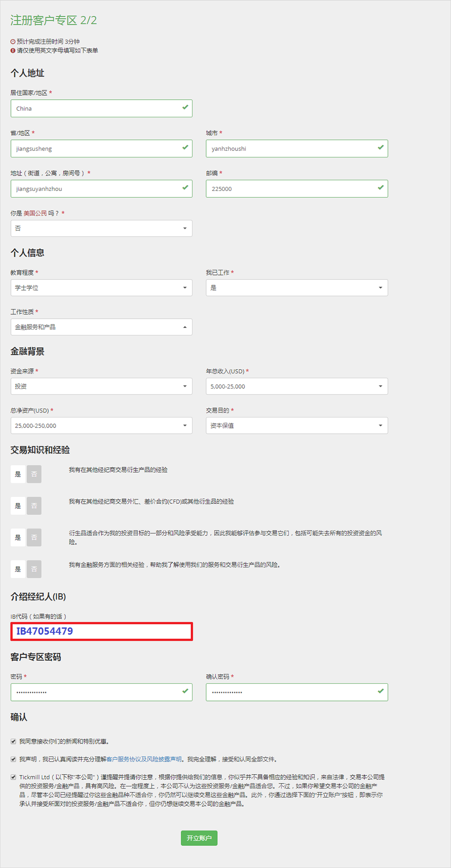Open the 工作性质 job nature dropdown

[101, 327]
